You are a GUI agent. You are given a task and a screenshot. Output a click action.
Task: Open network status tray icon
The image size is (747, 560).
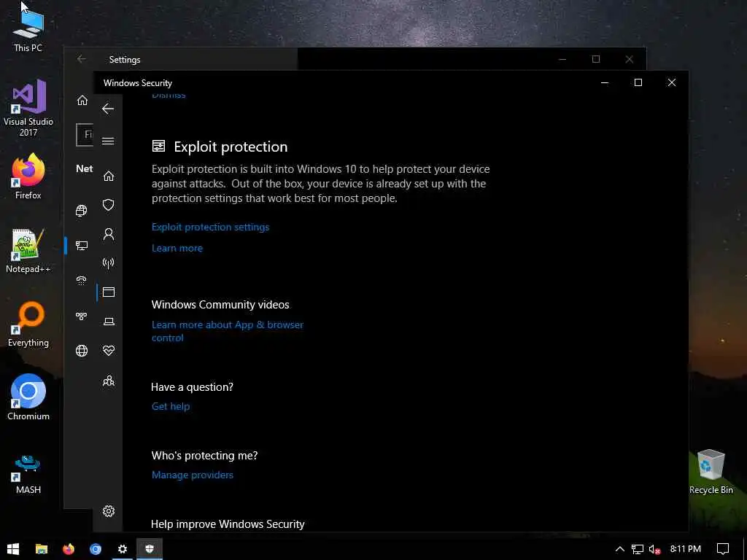[638, 549]
